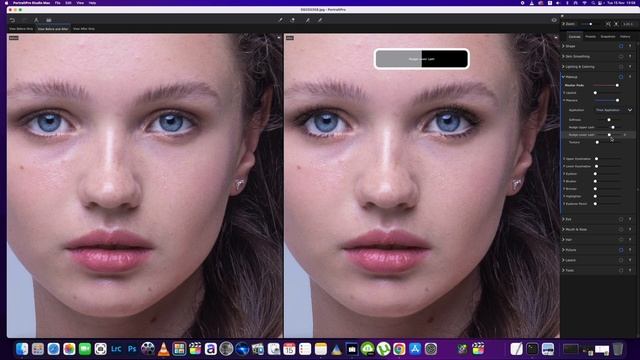Select View Before Only
This screenshot has width=640, height=360.
click(21, 29)
